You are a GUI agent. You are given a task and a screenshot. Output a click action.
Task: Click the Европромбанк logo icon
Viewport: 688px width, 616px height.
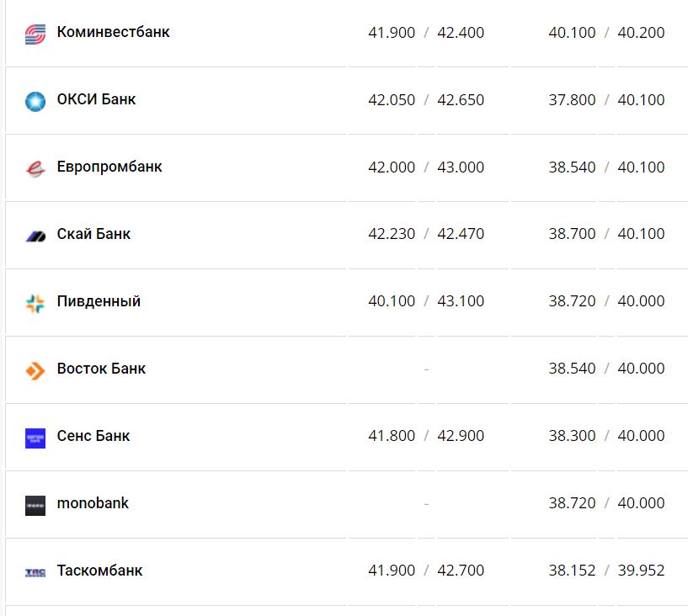(35, 168)
